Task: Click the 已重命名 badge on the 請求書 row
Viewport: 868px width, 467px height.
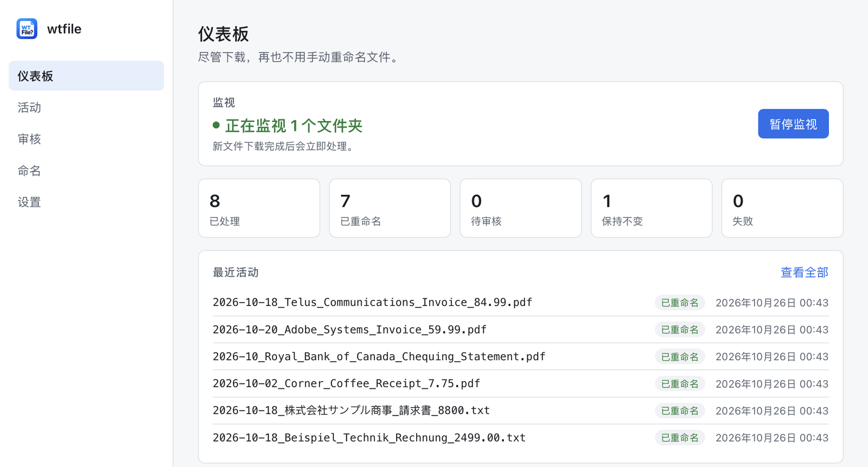Action: (x=680, y=411)
